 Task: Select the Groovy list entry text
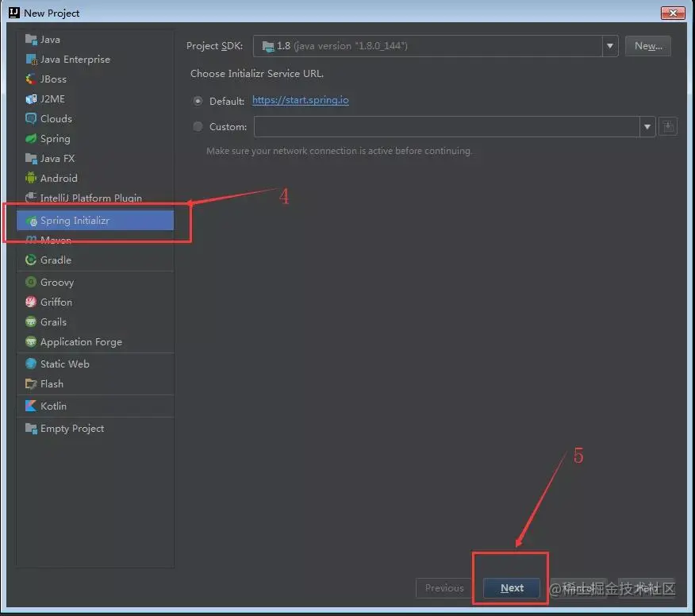(x=57, y=283)
